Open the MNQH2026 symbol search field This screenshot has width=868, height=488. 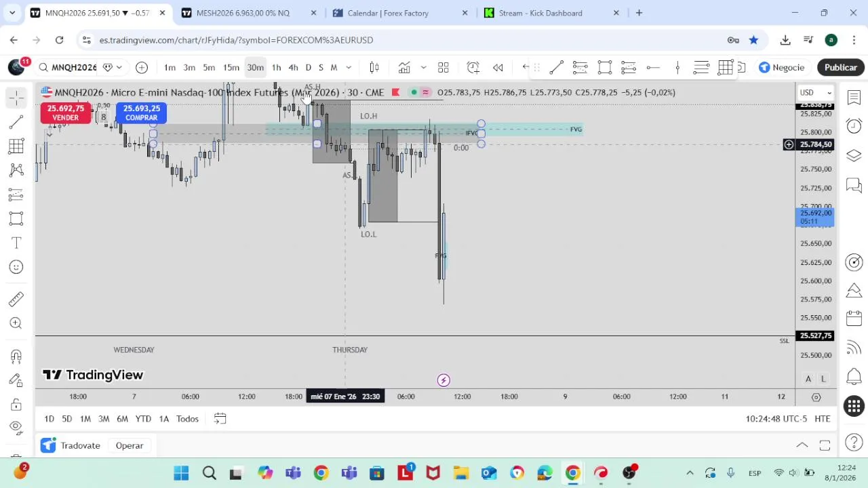68,67
